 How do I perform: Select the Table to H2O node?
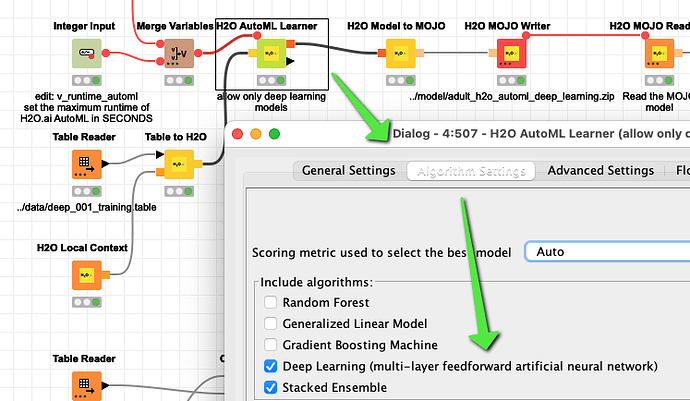179,164
